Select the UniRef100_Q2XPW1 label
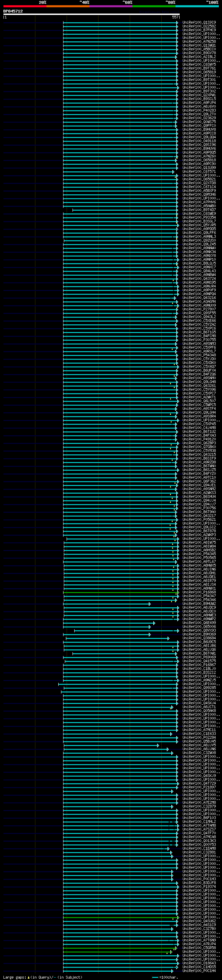Image resolution: width=222 pixels, height=980 pixels. 199,95
